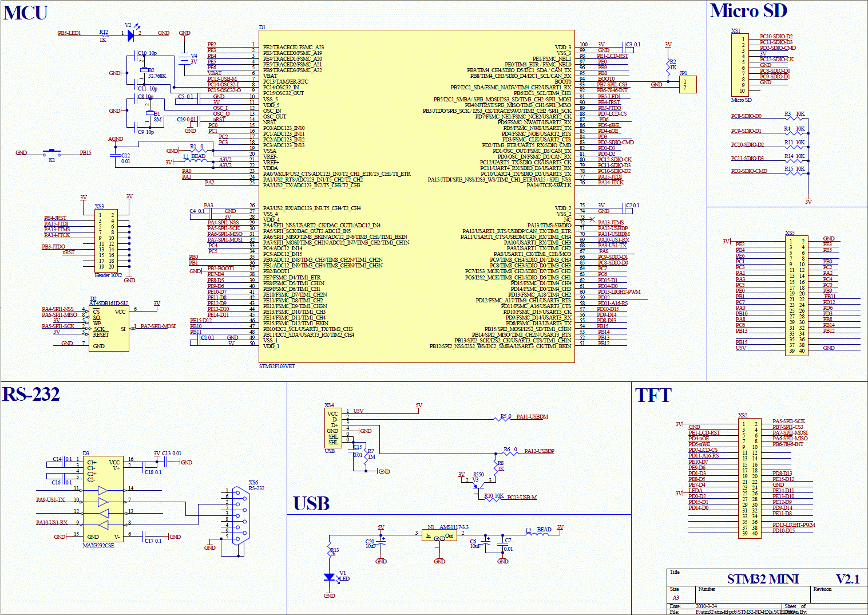
Task: Click the Micro SD connector XS1
Action: 740,65
